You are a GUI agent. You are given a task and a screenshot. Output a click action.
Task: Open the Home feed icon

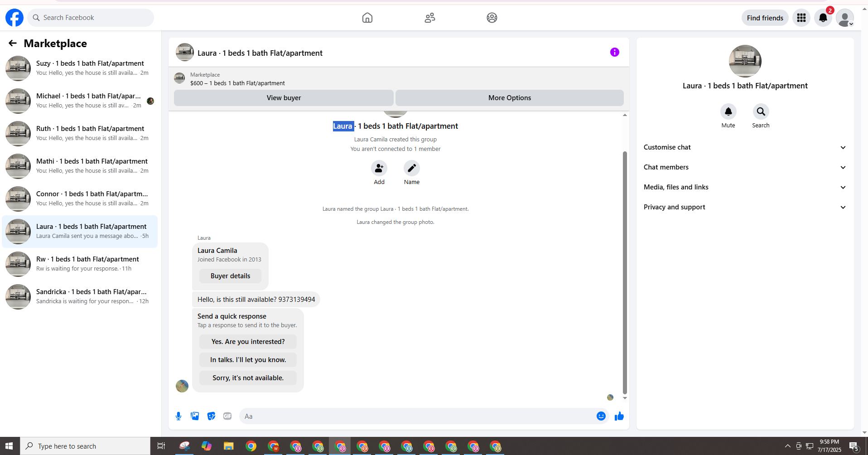(x=367, y=18)
